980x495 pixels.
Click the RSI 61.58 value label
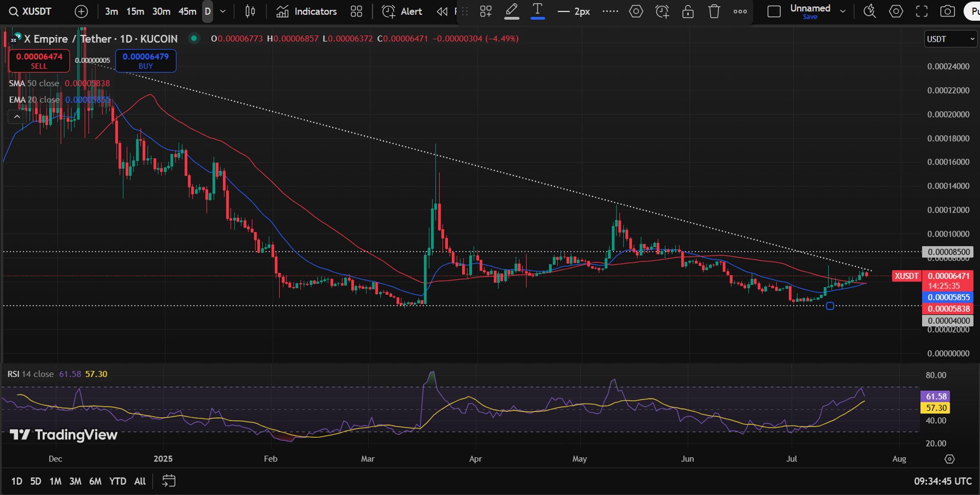[935, 397]
